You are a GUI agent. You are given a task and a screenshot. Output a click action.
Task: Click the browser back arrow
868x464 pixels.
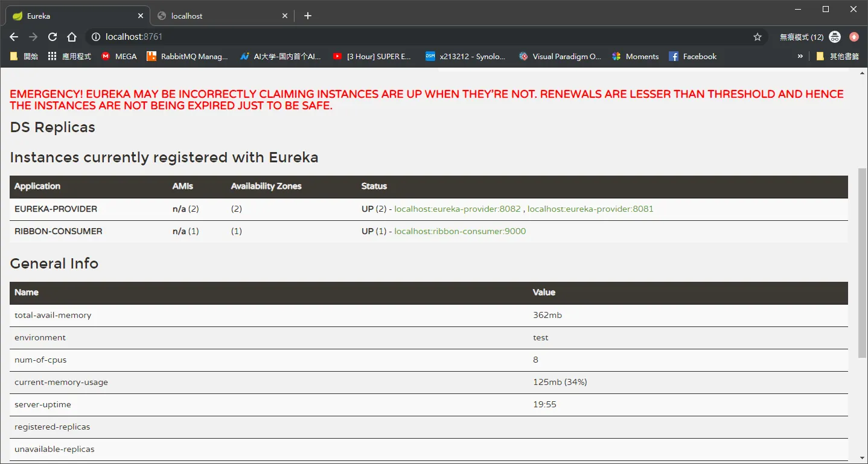[x=14, y=37]
